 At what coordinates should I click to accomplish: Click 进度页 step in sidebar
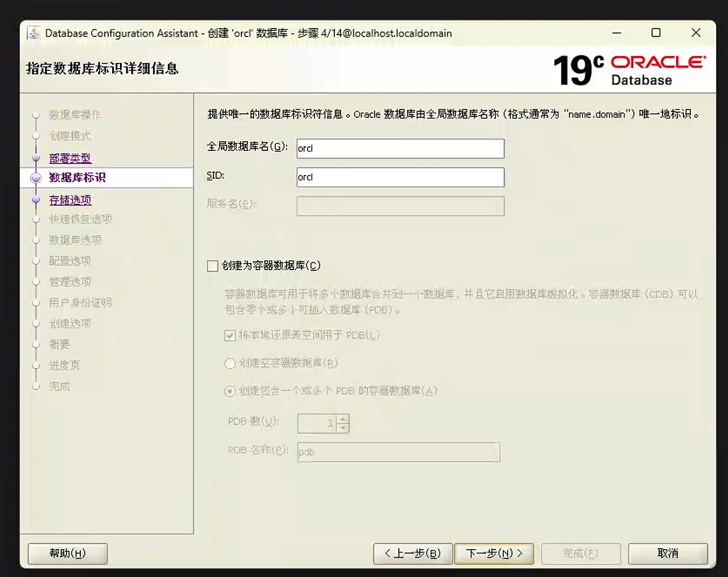64,365
